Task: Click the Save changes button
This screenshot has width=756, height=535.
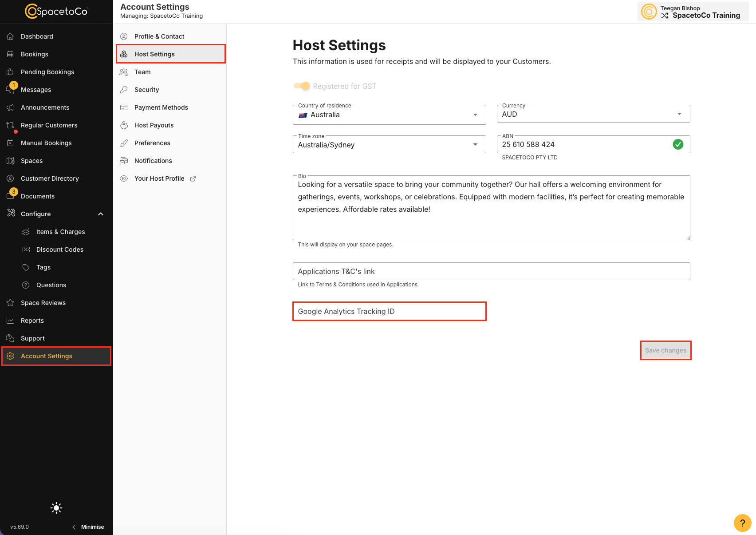Action: [x=665, y=350]
